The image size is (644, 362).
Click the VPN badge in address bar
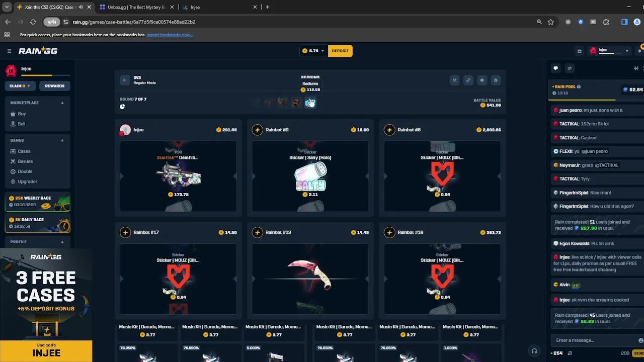pos(52,22)
